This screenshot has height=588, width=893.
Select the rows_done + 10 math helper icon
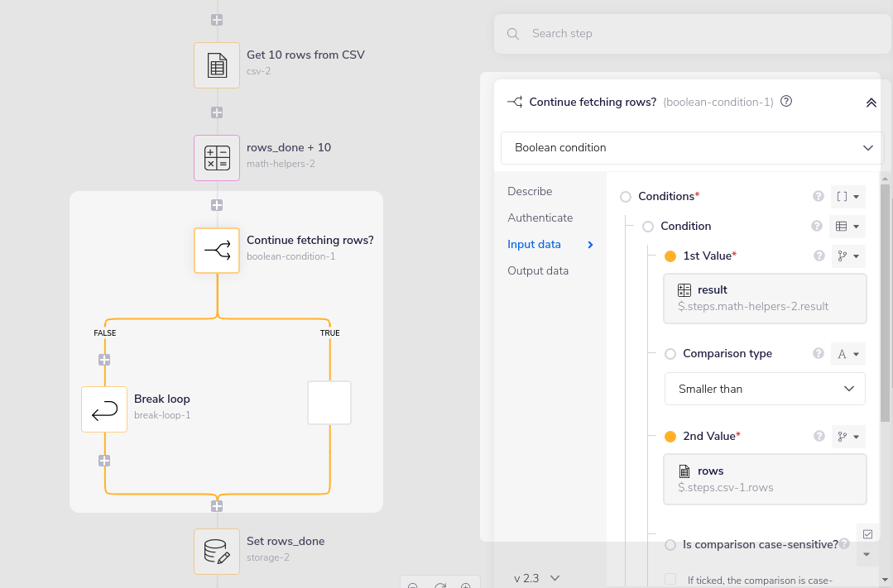click(217, 158)
